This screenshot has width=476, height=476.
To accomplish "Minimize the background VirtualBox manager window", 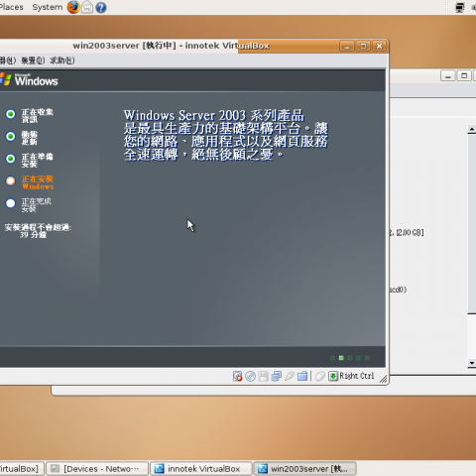I will click(448, 76).
